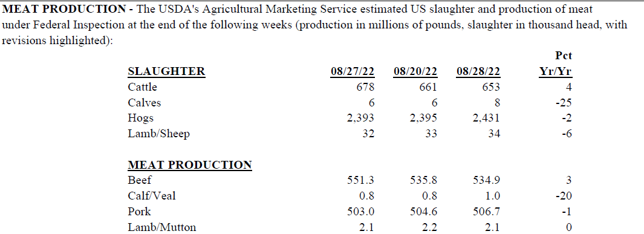Click the Cattle row label
The height and width of the screenshot is (234, 644).
point(143,87)
